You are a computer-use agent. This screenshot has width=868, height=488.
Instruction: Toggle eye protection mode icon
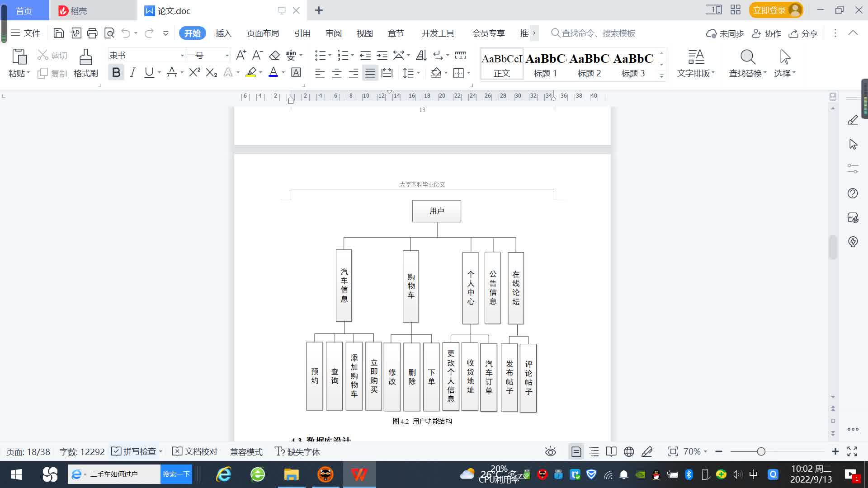(x=550, y=451)
